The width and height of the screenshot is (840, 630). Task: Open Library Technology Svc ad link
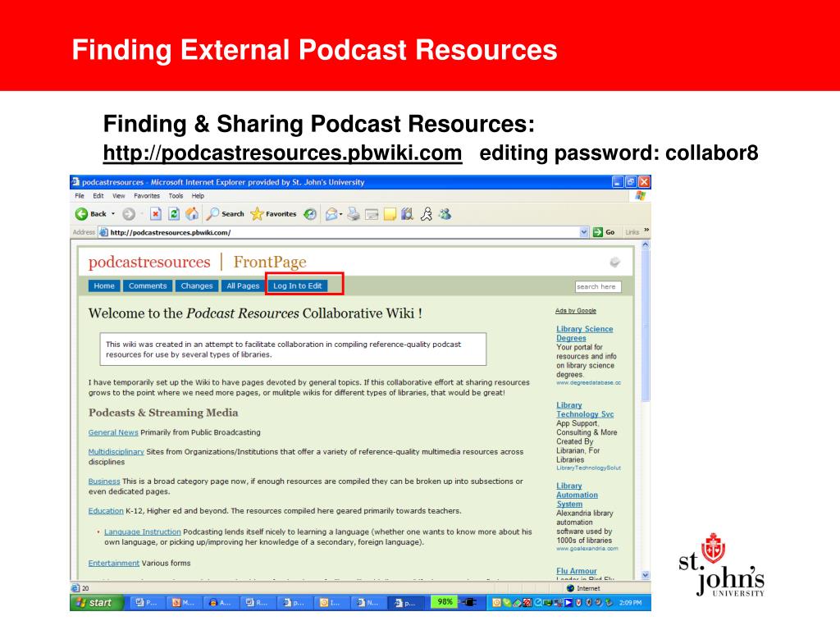(585, 410)
